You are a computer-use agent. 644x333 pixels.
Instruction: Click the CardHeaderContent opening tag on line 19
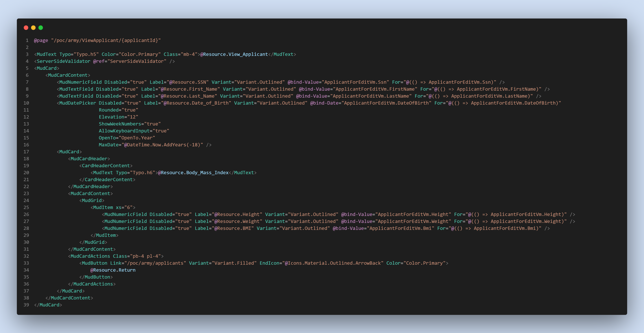click(106, 166)
